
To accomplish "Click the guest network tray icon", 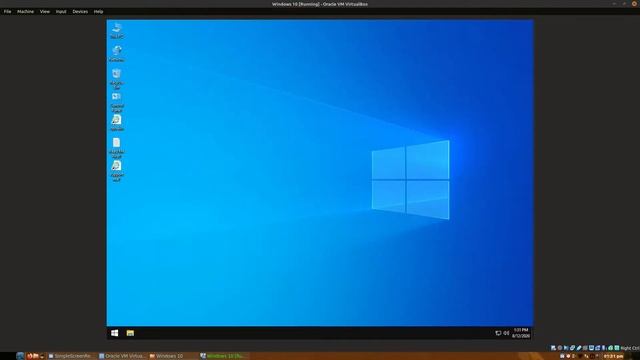I will (498, 333).
